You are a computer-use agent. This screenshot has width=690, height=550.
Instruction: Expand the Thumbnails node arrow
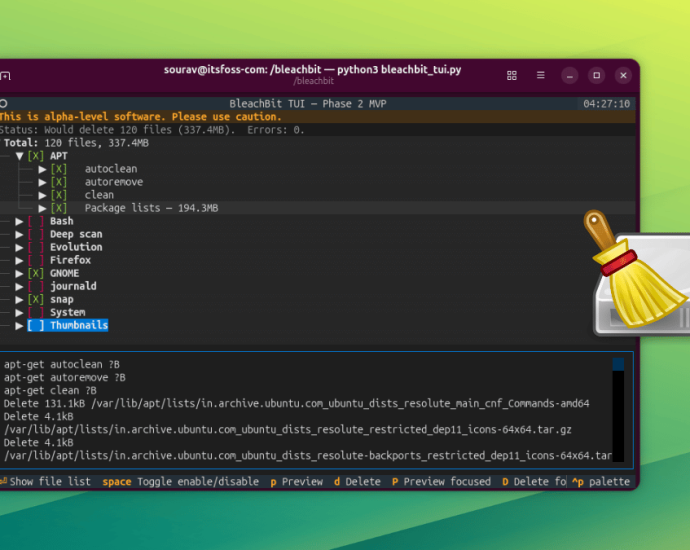[x=19, y=326]
